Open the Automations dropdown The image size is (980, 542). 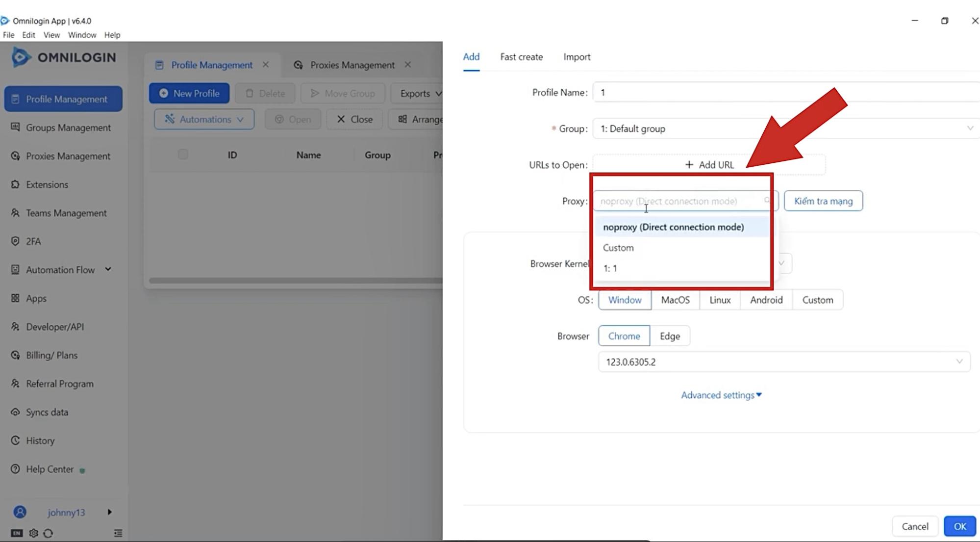(x=204, y=119)
